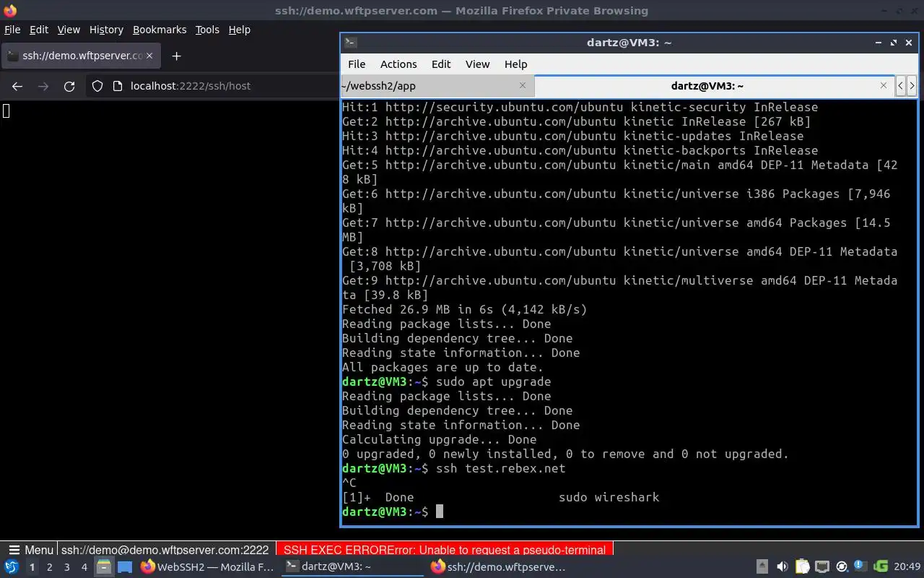The width and height of the screenshot is (924, 578).
Task: Click the blue exclamation notification tray icon
Action: [x=860, y=567]
